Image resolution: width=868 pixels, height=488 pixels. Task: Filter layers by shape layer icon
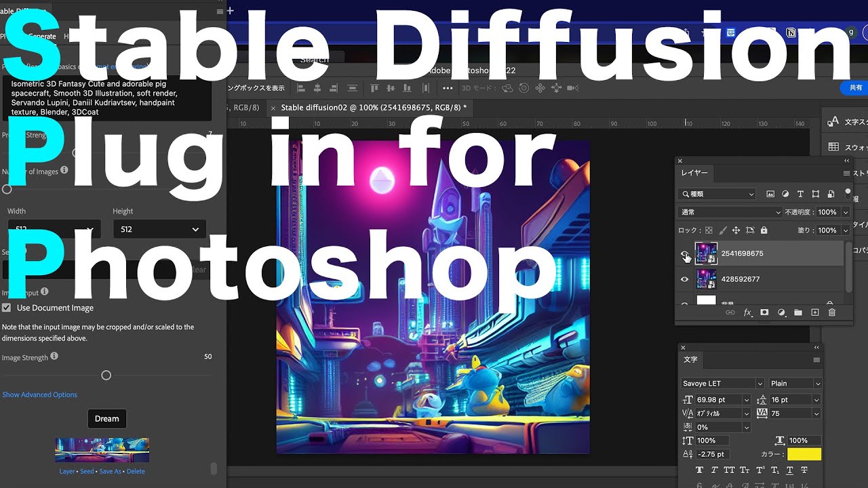(815, 194)
